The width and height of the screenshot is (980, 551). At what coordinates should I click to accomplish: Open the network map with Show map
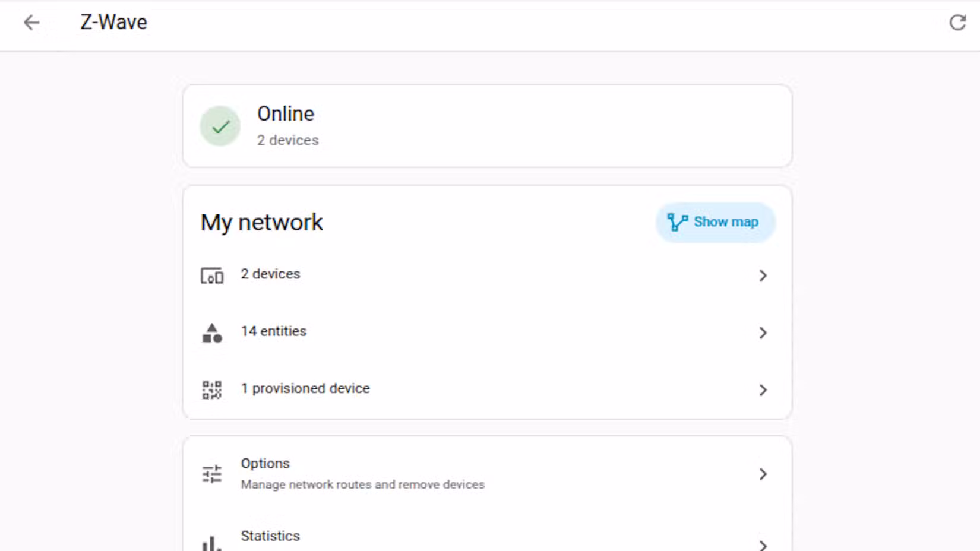pyautogui.click(x=715, y=222)
